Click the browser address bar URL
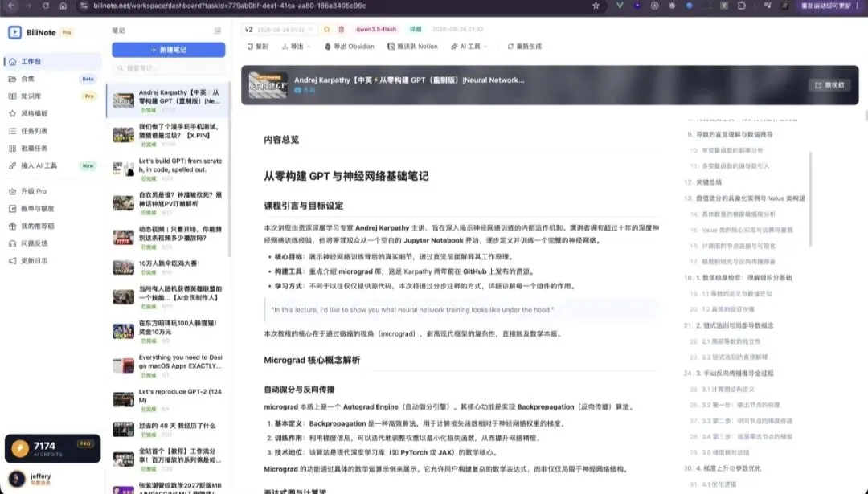Image resolution: width=868 pixels, height=494 pixels. pos(229,6)
